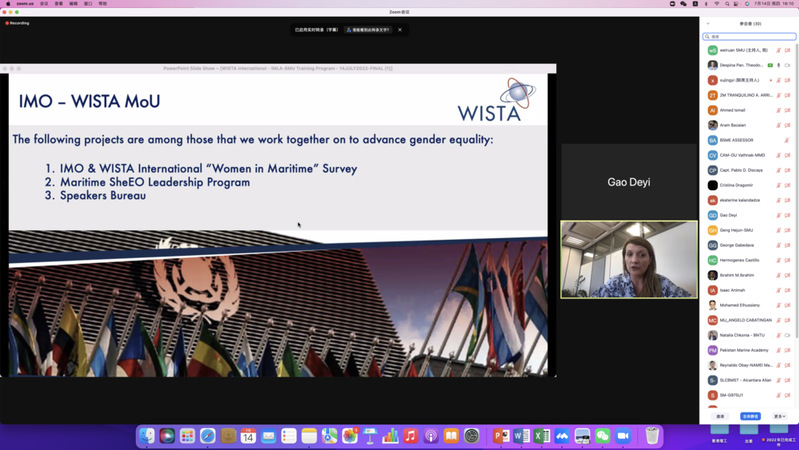Open WeChat in the dock
The image size is (799, 450).
603,436
